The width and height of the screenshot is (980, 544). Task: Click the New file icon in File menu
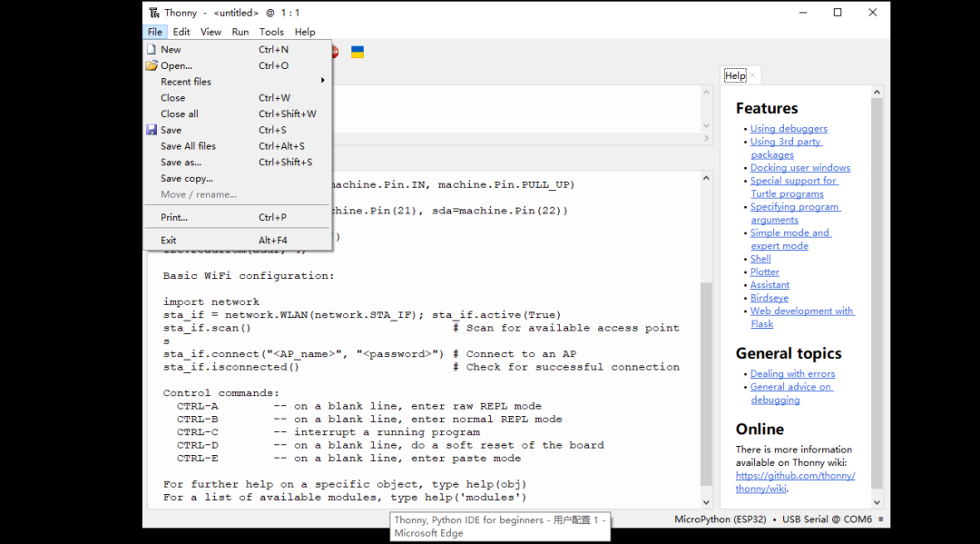click(x=152, y=49)
